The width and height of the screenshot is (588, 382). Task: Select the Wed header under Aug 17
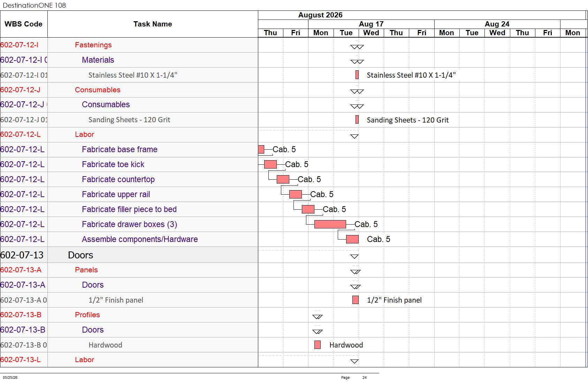[371, 33]
